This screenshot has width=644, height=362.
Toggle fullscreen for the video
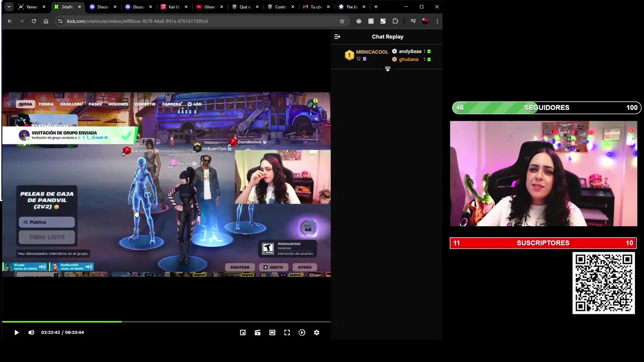coord(287,332)
